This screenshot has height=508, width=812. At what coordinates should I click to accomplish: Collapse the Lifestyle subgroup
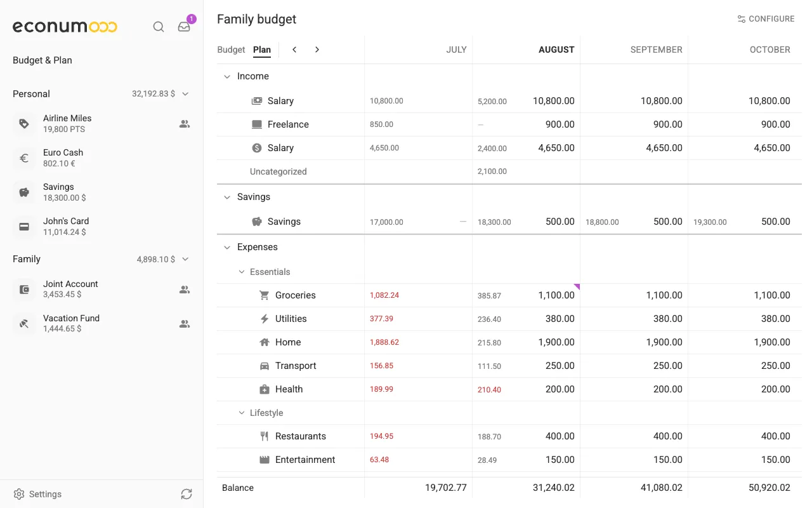(241, 413)
